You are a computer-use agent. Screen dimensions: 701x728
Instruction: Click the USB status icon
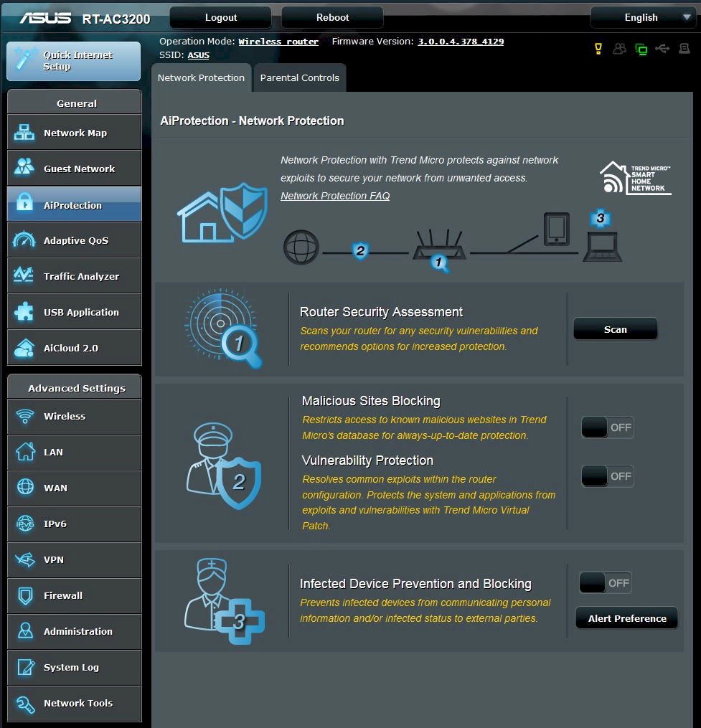click(x=662, y=48)
